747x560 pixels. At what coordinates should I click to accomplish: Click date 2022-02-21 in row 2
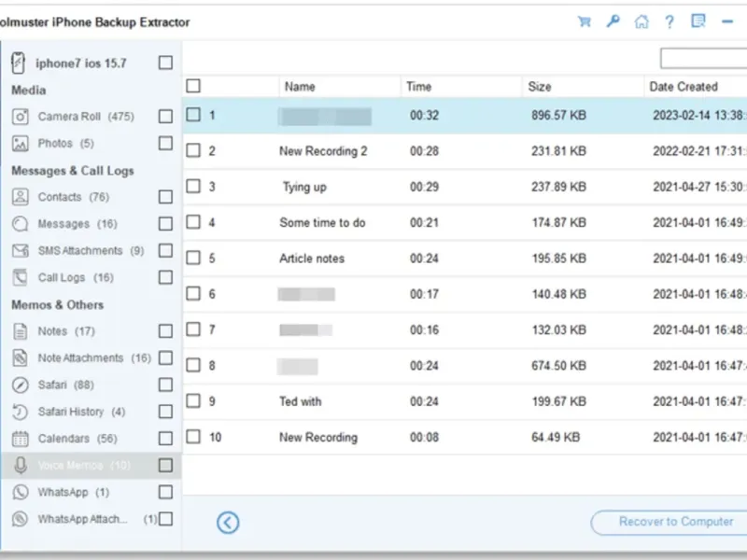coord(682,151)
